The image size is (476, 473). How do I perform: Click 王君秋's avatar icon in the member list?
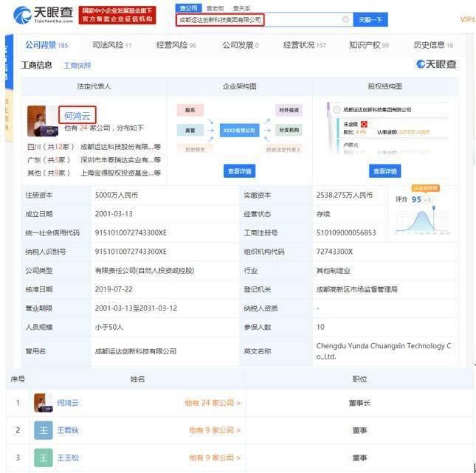[43, 430]
